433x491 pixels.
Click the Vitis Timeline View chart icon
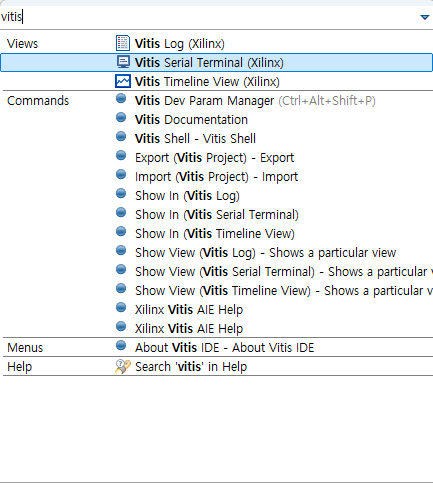pos(123,81)
